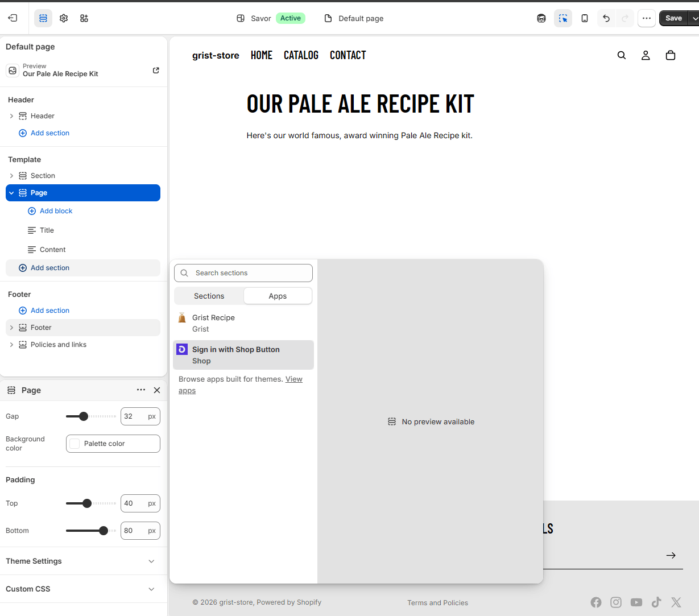The height and width of the screenshot is (616, 699).
Task: Toggle the inspector selection mode
Action: [x=563, y=18]
